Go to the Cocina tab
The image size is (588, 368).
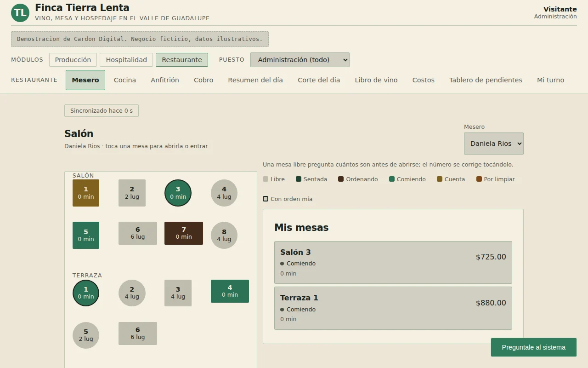[125, 80]
